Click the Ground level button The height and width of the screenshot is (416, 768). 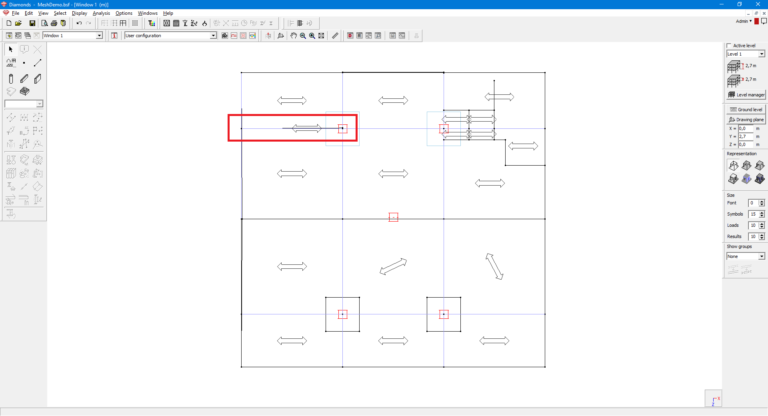[x=745, y=110]
